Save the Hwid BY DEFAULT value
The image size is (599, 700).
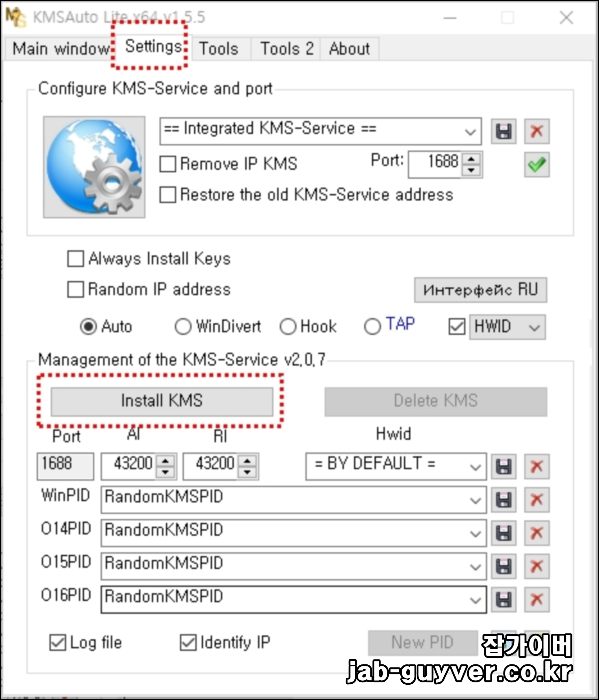503,466
